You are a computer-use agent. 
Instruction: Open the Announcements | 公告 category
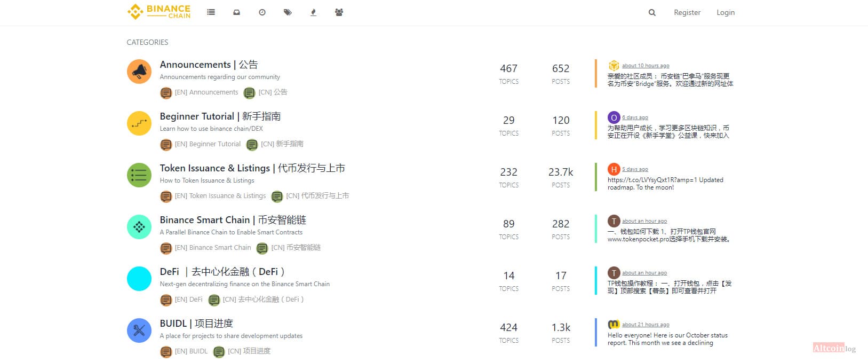coord(209,65)
